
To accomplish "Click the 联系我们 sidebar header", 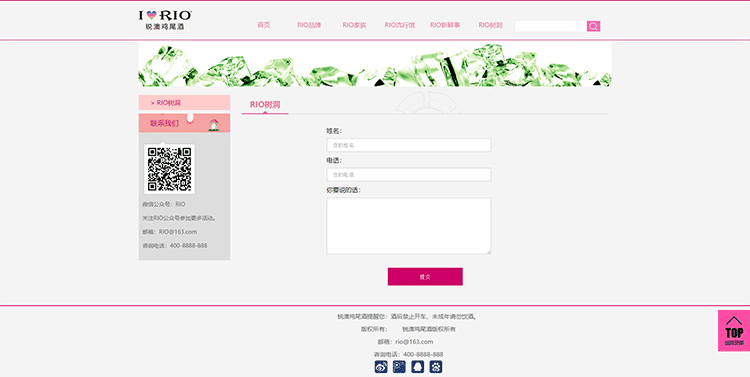I will [x=184, y=123].
